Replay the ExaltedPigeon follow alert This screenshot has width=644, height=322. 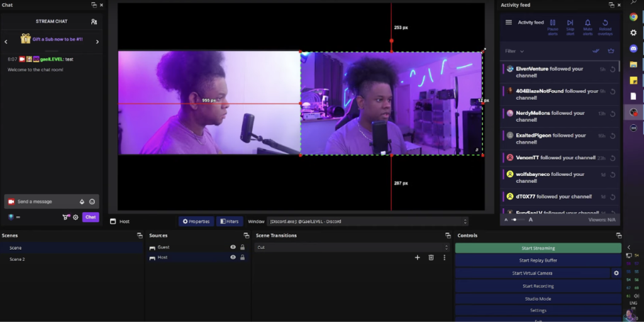613,136
